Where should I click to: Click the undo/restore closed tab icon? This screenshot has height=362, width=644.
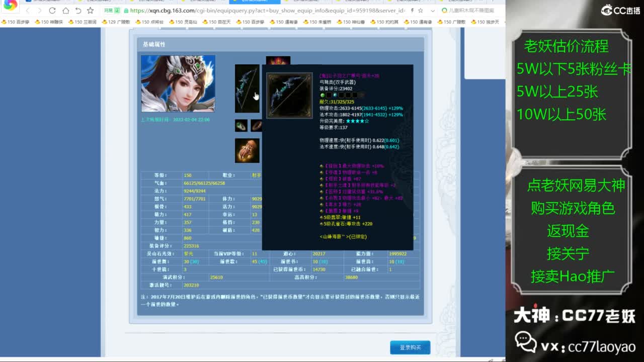click(x=78, y=11)
